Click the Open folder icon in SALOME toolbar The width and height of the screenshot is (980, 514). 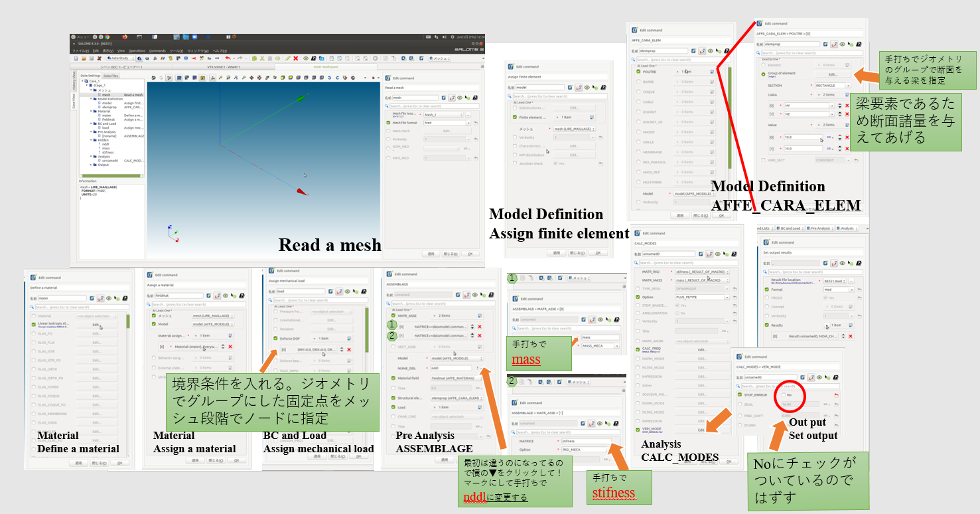pos(84,58)
